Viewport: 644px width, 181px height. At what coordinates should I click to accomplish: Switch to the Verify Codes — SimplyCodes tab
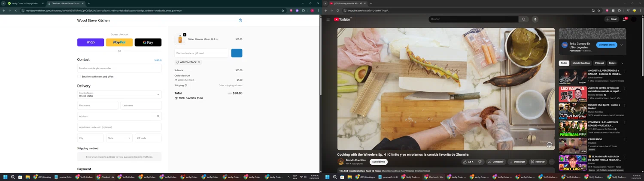pyautogui.click(x=25, y=3)
